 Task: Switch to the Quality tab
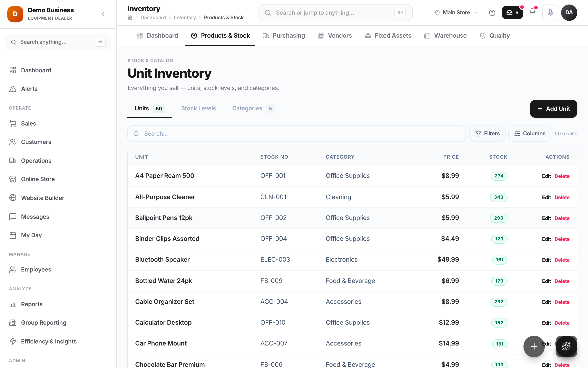click(494, 36)
